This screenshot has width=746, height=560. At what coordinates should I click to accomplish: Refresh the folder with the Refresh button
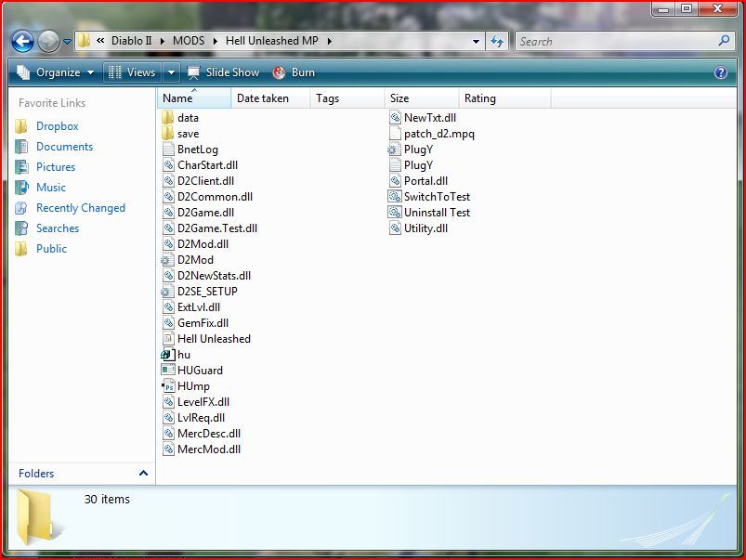497,42
